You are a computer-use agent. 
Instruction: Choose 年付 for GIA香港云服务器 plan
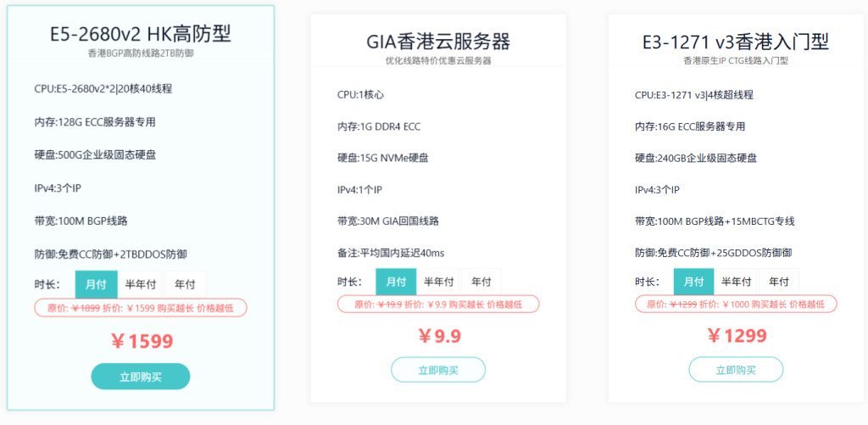[x=481, y=282]
